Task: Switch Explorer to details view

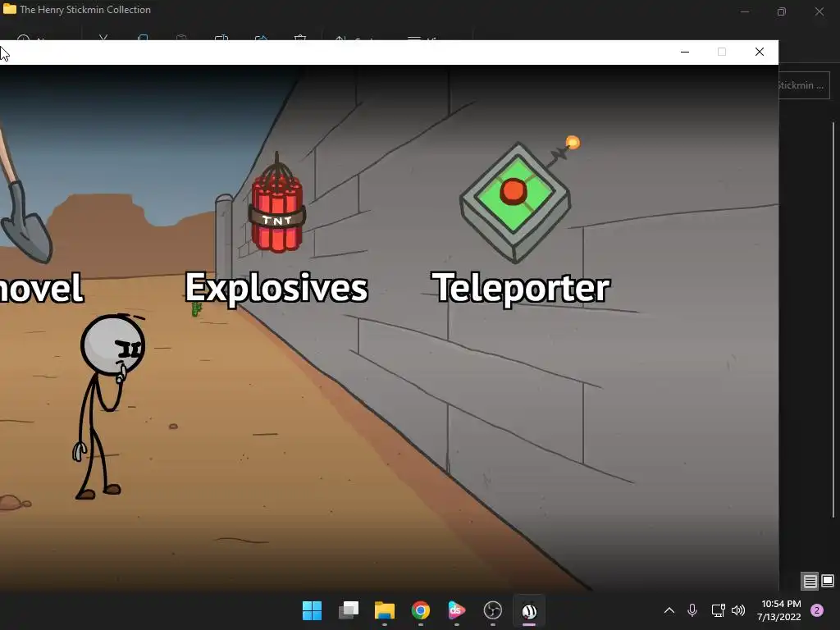Action: tap(810, 581)
